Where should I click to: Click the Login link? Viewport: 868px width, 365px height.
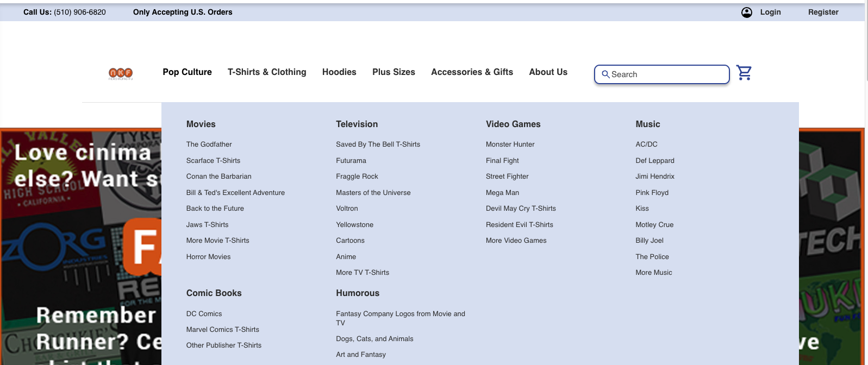(x=770, y=12)
